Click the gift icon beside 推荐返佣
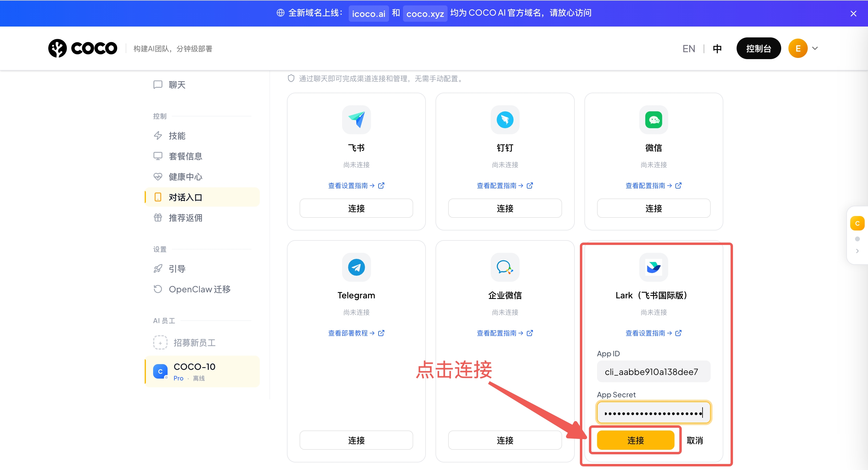This screenshot has width=868, height=470. pos(158,218)
